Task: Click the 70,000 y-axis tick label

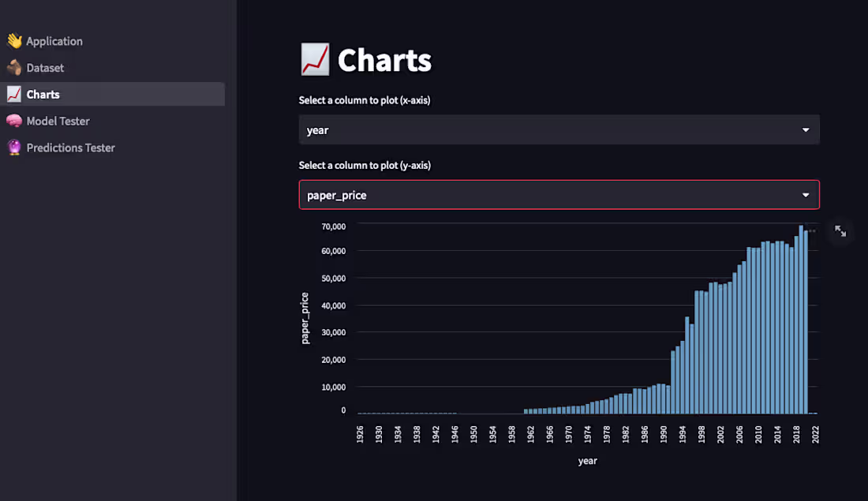Action: point(333,226)
